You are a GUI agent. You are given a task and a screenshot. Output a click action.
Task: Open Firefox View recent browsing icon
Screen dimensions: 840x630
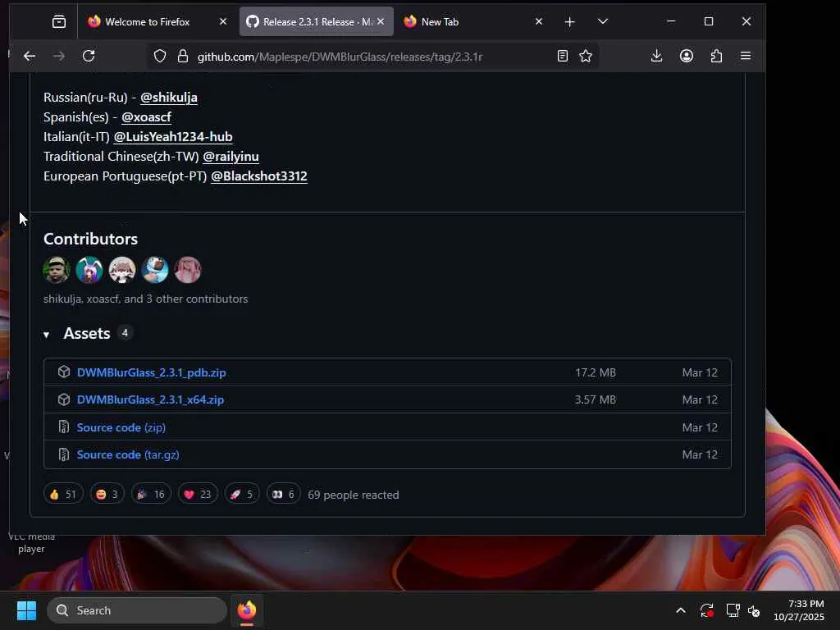[x=59, y=22]
